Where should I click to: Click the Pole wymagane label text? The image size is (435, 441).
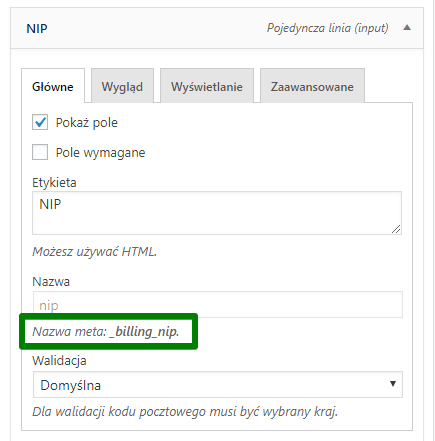[x=100, y=153]
